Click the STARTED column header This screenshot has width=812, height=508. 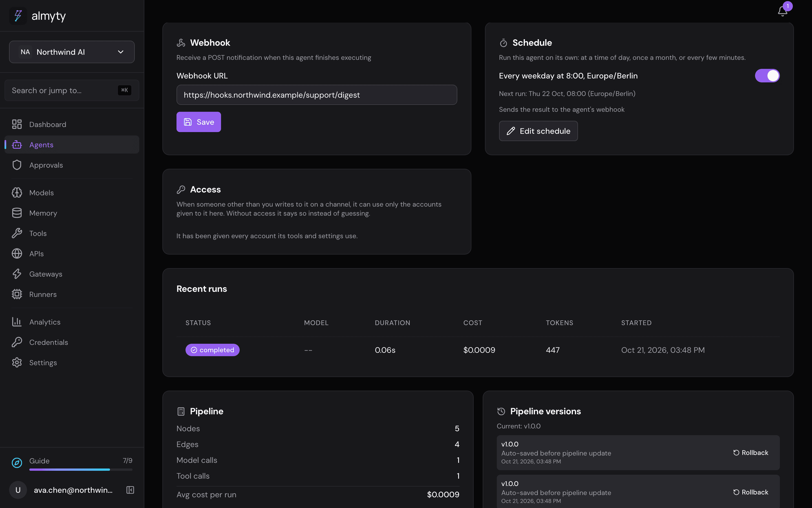(x=636, y=323)
